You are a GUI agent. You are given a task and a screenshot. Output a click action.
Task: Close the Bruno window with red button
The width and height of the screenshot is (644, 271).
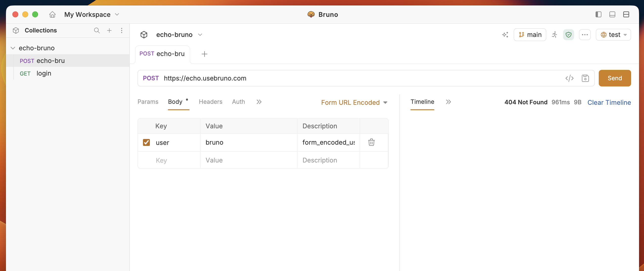click(16, 15)
